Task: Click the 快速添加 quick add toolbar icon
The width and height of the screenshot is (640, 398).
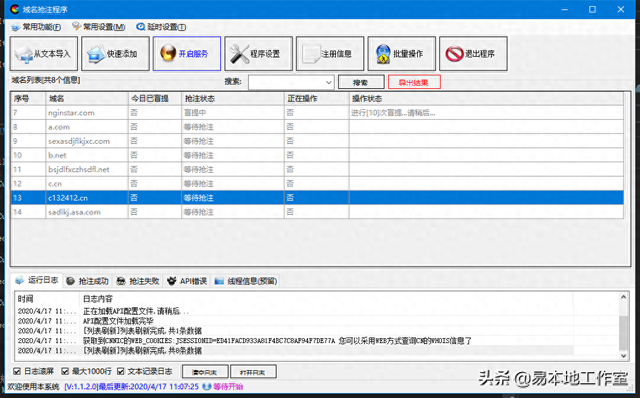Action: 115,53
